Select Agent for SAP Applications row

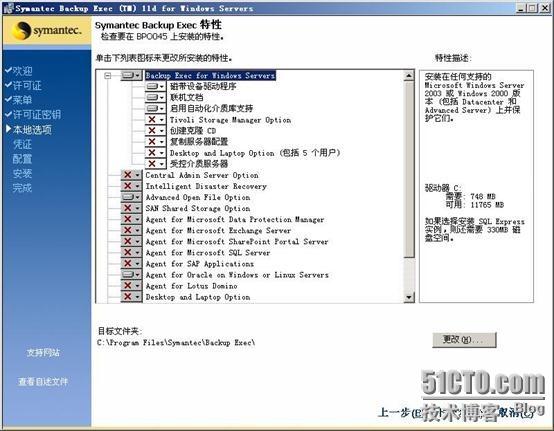pos(200,264)
